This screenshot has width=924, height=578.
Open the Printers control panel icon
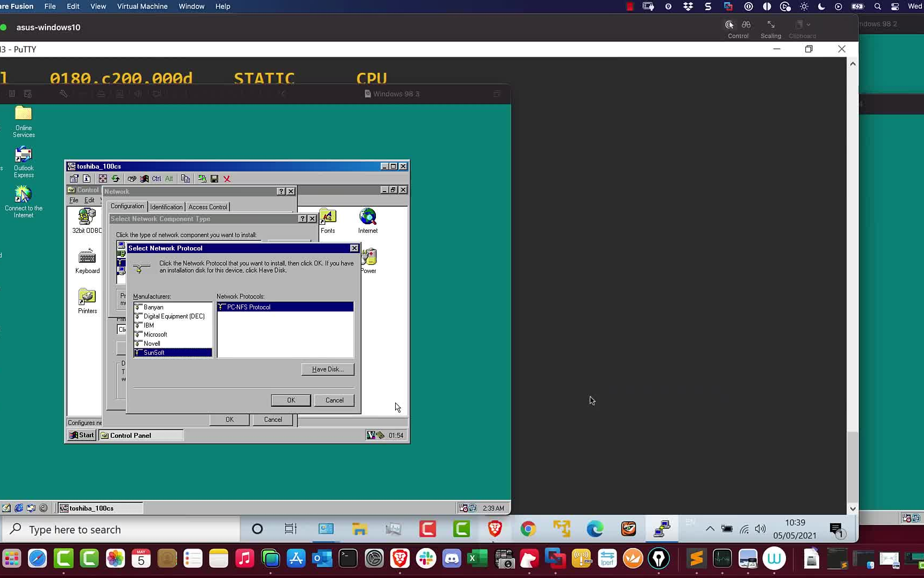click(x=87, y=301)
